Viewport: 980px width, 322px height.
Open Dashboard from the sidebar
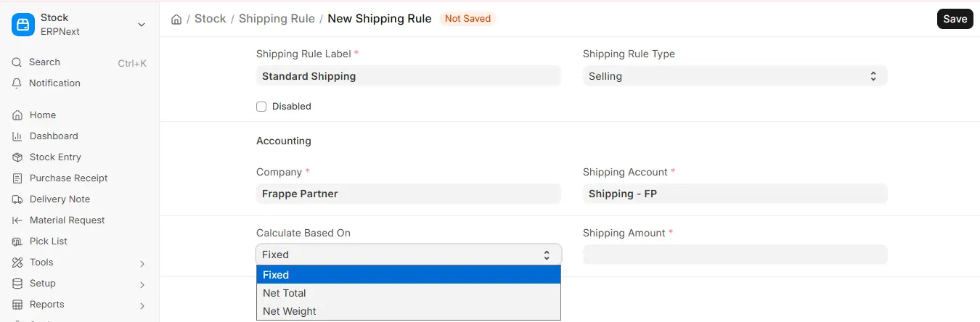click(x=54, y=136)
